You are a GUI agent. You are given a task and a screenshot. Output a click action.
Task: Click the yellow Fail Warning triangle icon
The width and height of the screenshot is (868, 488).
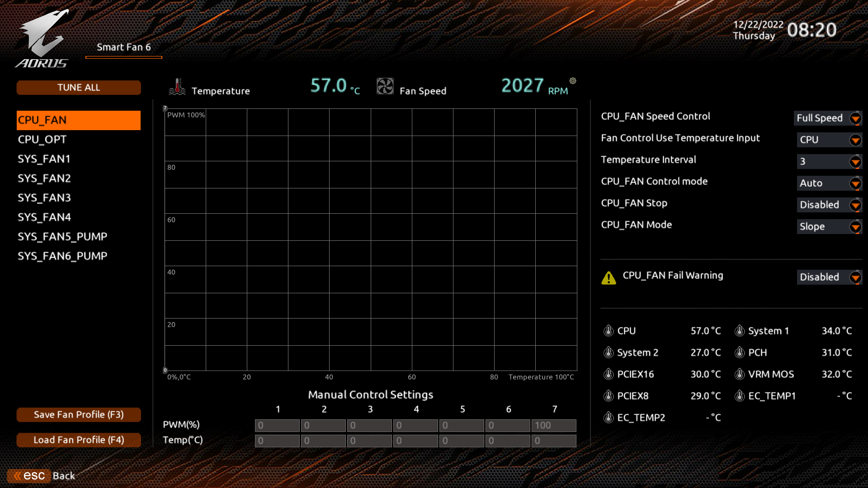pyautogui.click(x=609, y=278)
